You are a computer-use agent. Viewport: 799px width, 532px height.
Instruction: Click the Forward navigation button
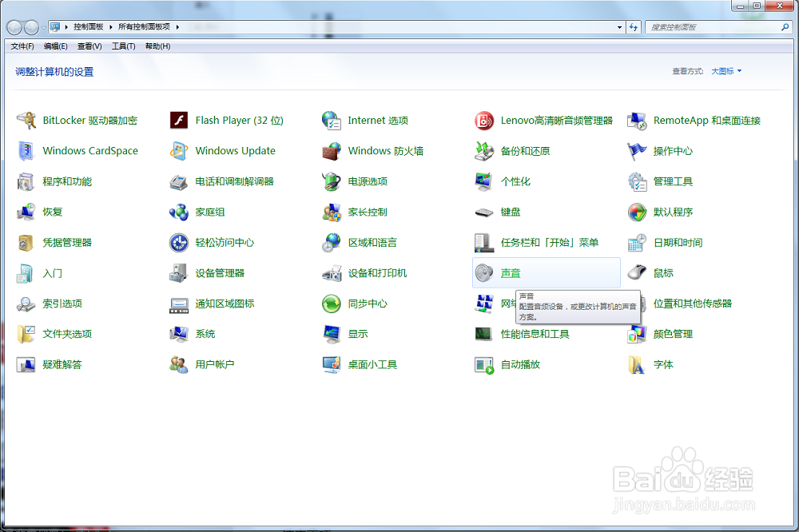(x=31, y=27)
